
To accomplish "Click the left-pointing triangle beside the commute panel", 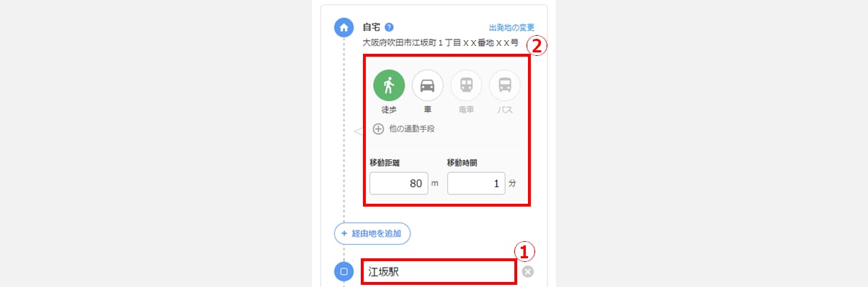I will click(x=358, y=131).
